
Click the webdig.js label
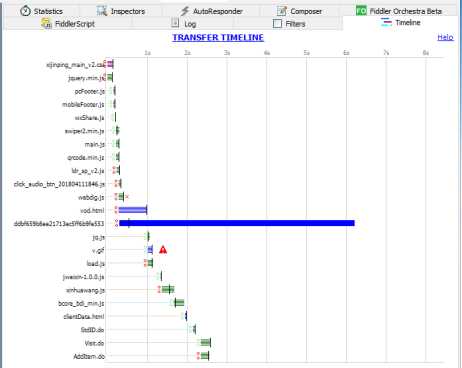(91, 197)
